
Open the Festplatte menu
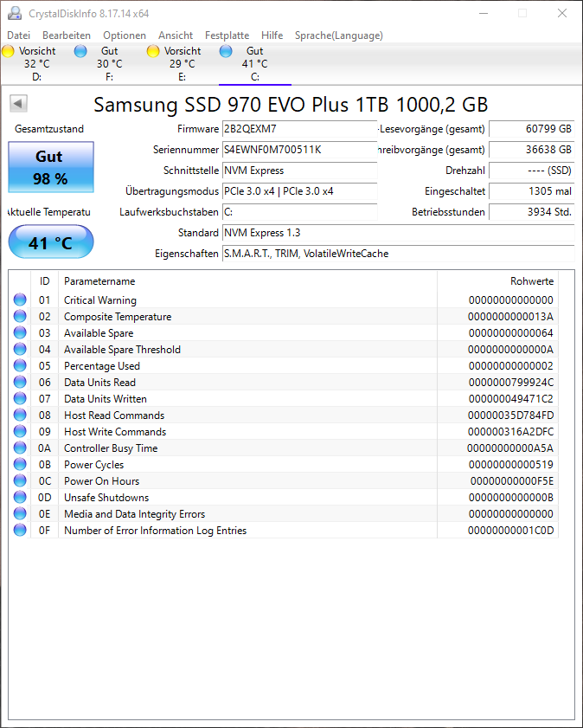tap(227, 35)
